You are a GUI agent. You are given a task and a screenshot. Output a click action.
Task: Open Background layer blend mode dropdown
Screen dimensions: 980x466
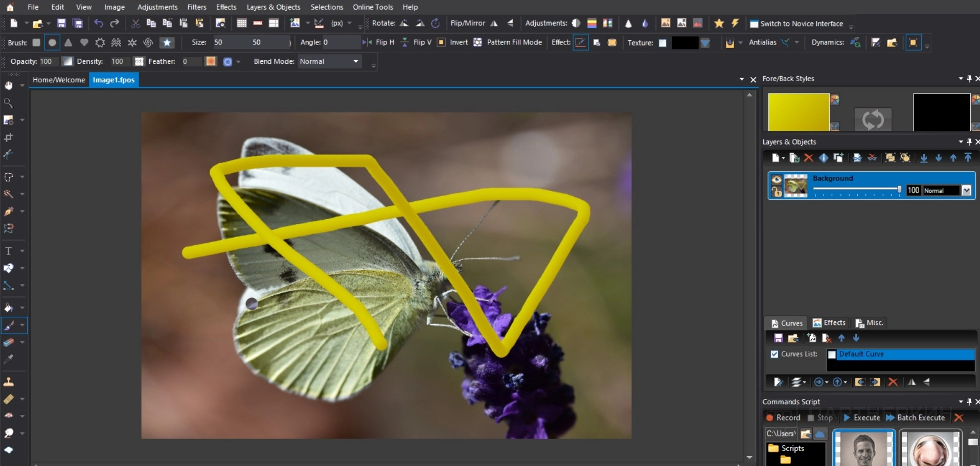click(x=966, y=191)
